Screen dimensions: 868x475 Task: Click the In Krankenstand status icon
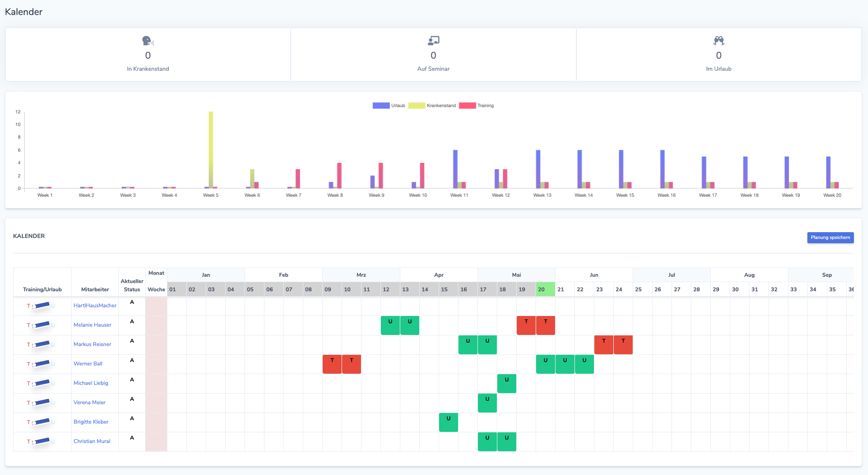[x=147, y=41]
